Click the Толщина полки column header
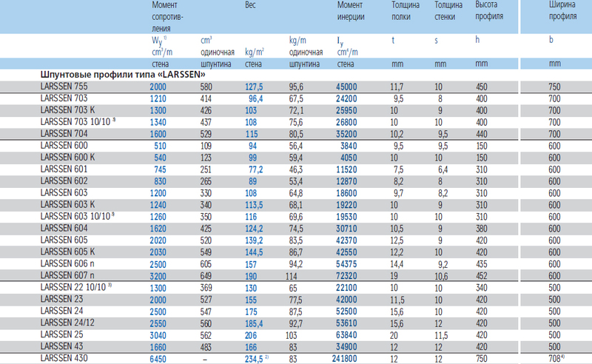 pyautogui.click(x=406, y=11)
